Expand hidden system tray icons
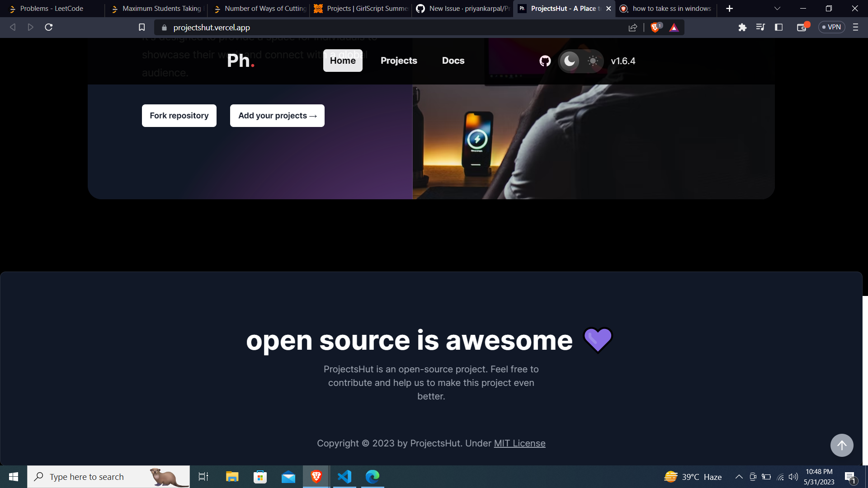 (738, 476)
